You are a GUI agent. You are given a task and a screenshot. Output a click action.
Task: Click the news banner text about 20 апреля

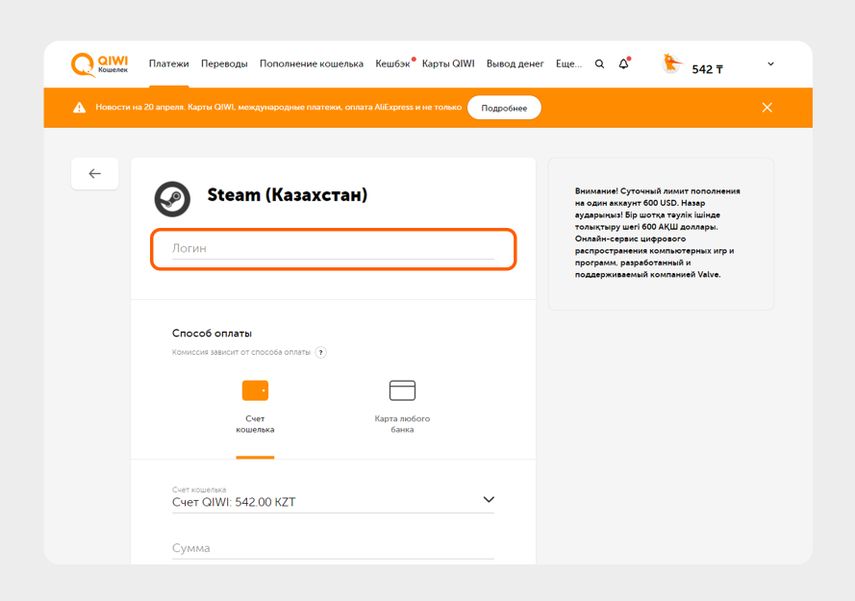click(279, 107)
